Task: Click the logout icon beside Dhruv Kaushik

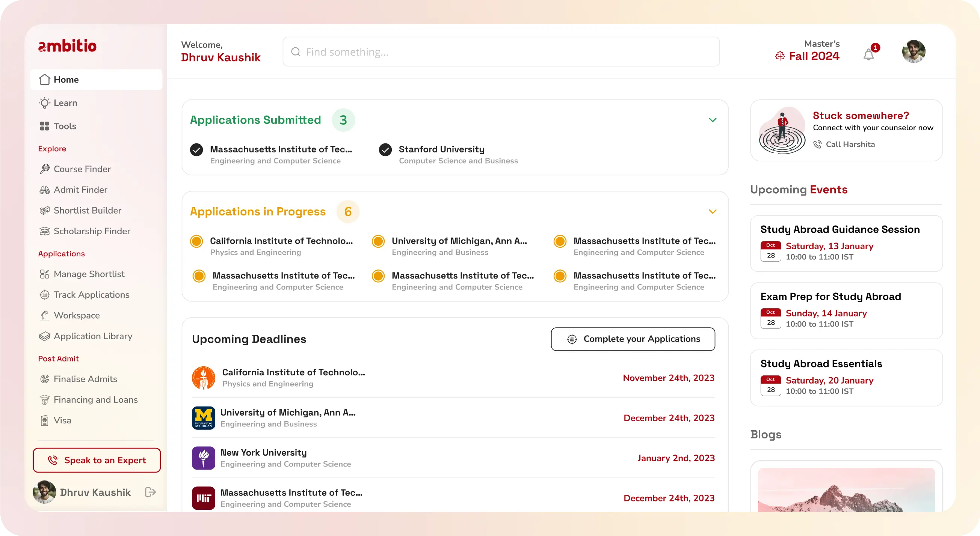Action: pos(150,492)
